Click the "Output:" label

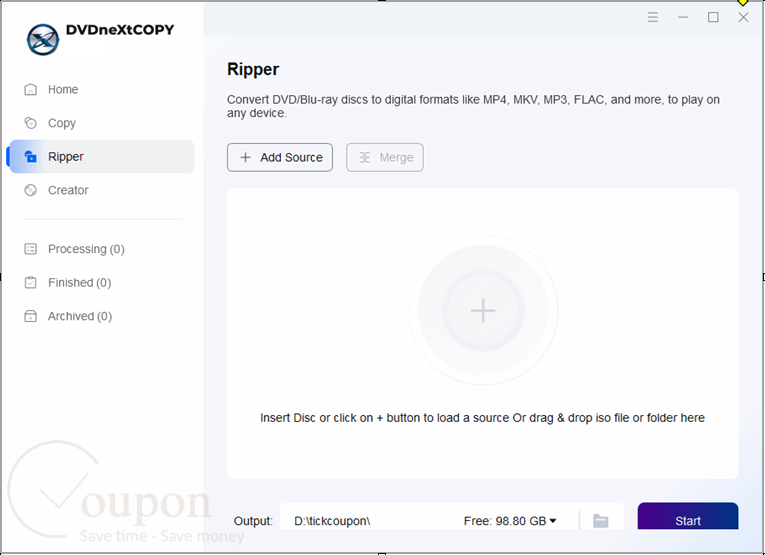[x=253, y=521]
